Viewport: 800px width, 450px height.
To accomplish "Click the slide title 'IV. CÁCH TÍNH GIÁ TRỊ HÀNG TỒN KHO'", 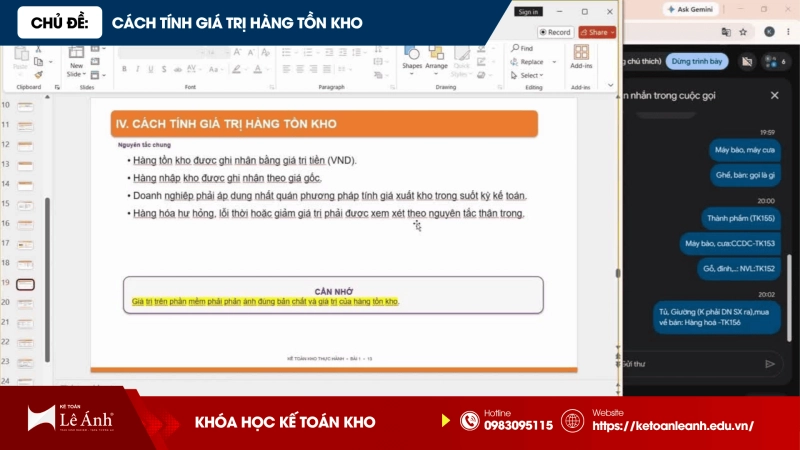I will pyautogui.click(x=226, y=124).
